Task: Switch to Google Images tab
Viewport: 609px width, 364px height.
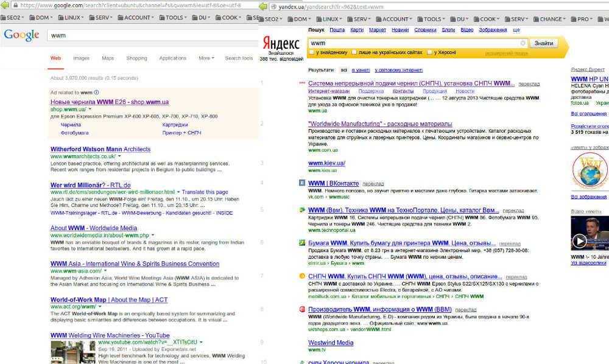Action: point(81,58)
